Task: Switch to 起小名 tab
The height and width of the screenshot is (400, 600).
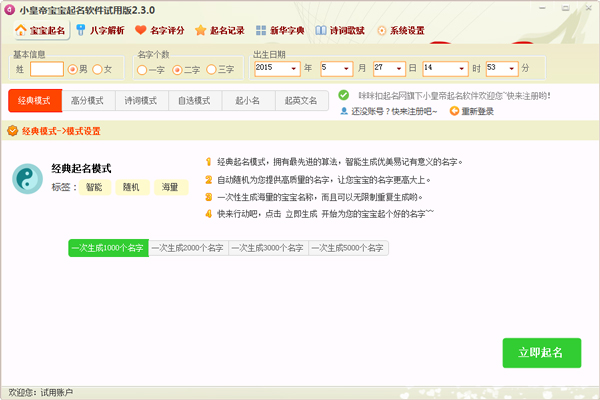Action: [248, 101]
